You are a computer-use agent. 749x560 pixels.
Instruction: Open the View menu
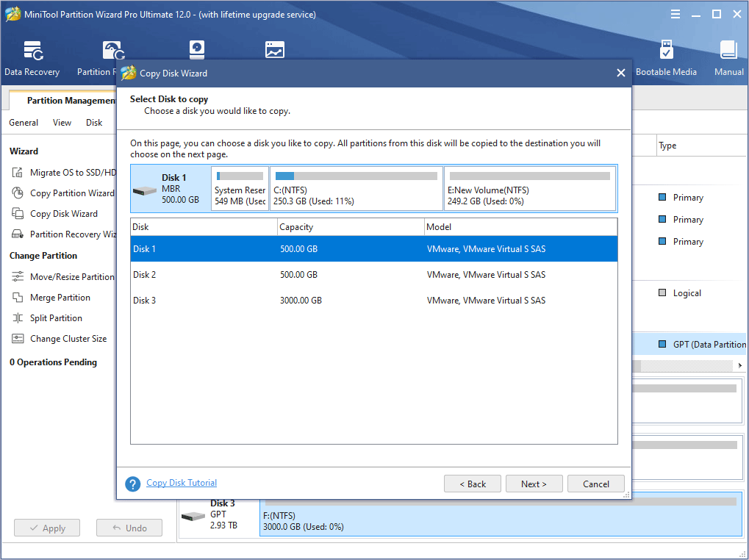62,123
